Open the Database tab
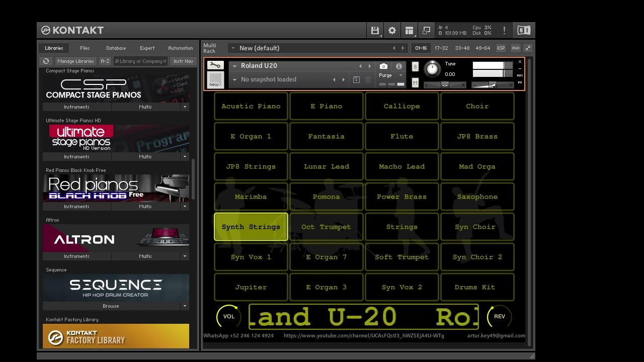Screen dimensions: 644x362 116,48
